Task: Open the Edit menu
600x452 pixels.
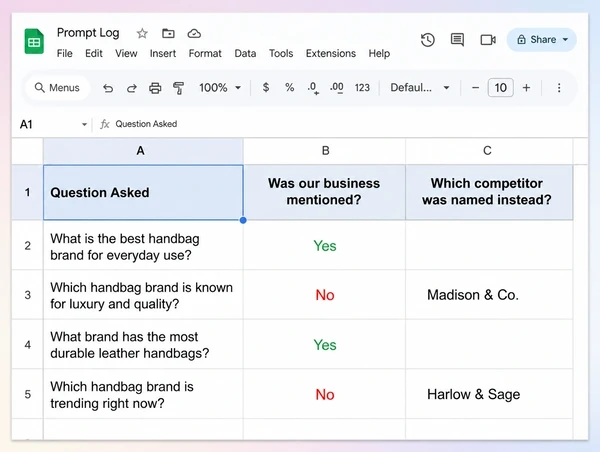Action: pos(94,53)
